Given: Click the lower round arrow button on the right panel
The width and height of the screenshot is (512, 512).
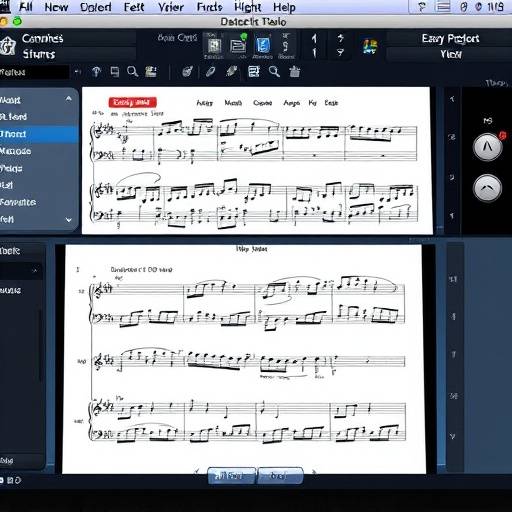Looking at the screenshot, I should [487, 188].
